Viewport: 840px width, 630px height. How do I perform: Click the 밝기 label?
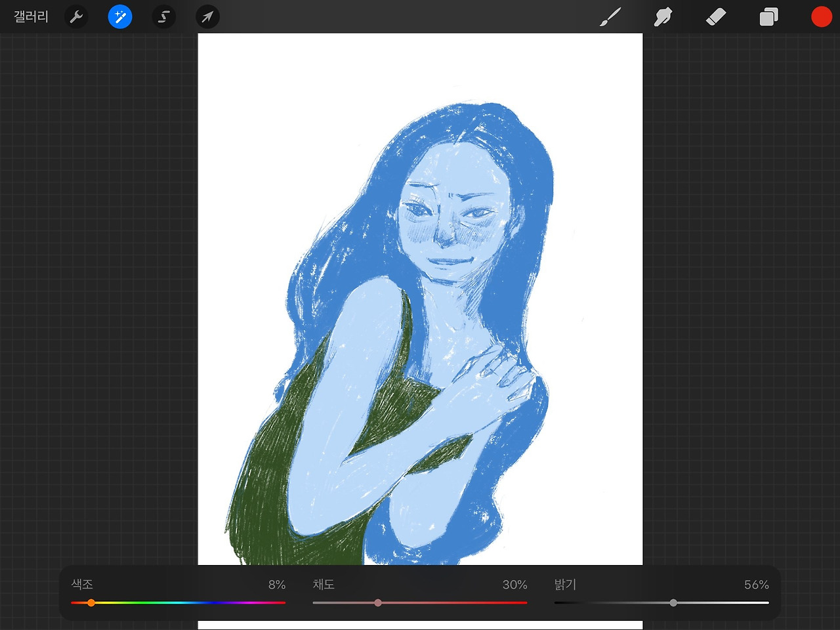565,584
